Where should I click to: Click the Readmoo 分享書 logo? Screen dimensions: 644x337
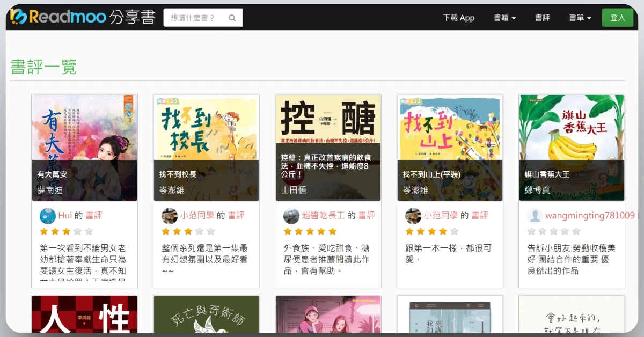point(82,17)
